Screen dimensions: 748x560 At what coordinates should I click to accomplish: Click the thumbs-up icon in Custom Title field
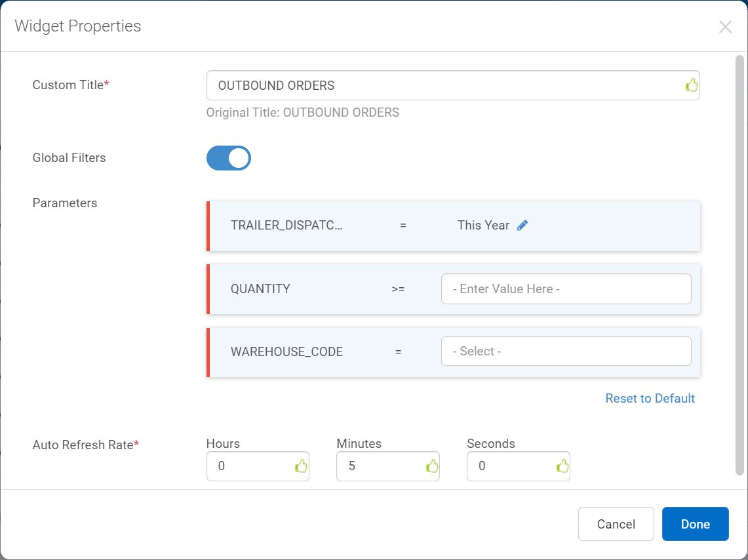click(x=692, y=85)
